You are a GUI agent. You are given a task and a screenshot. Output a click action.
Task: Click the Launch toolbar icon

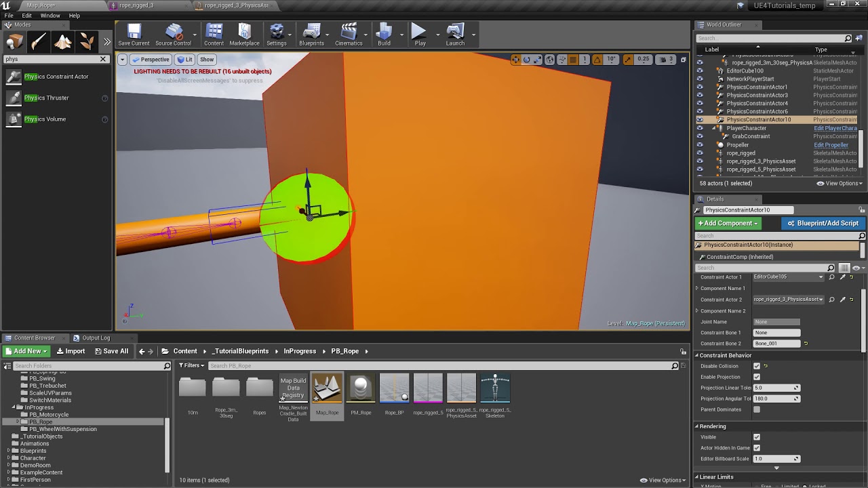455,35
